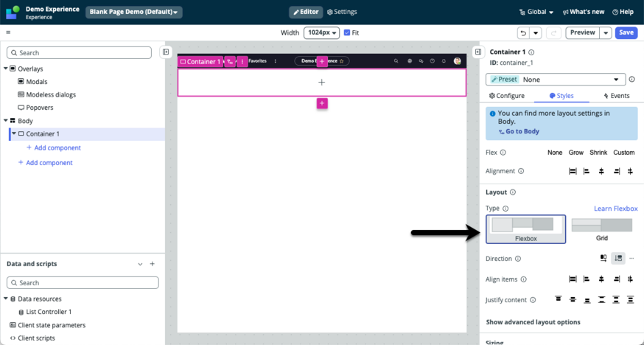Open the left hamburger menu below the header

(x=8, y=32)
